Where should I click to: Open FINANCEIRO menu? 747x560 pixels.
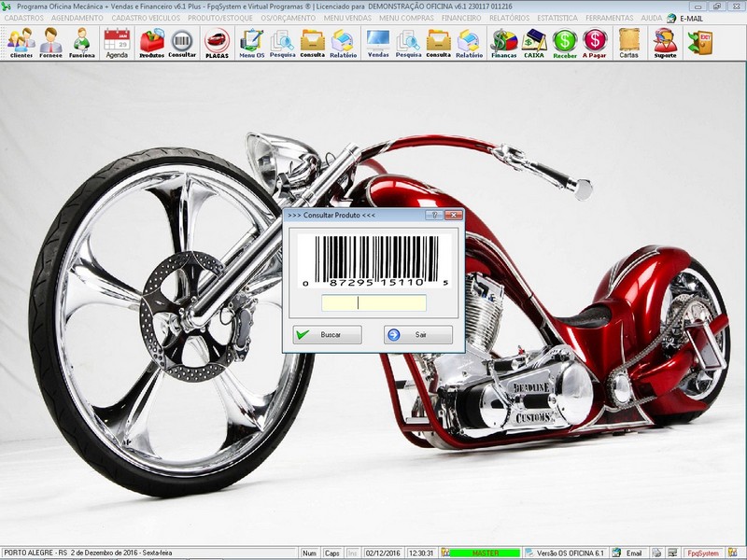point(461,18)
